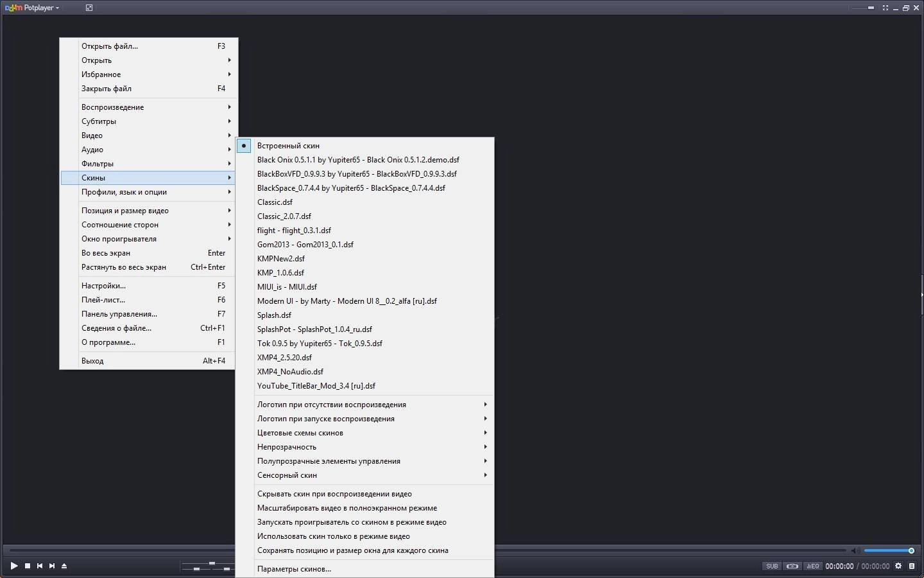Apply the MIUI.dsf skin
Viewport: 924px width, 578px height.
point(365,287)
